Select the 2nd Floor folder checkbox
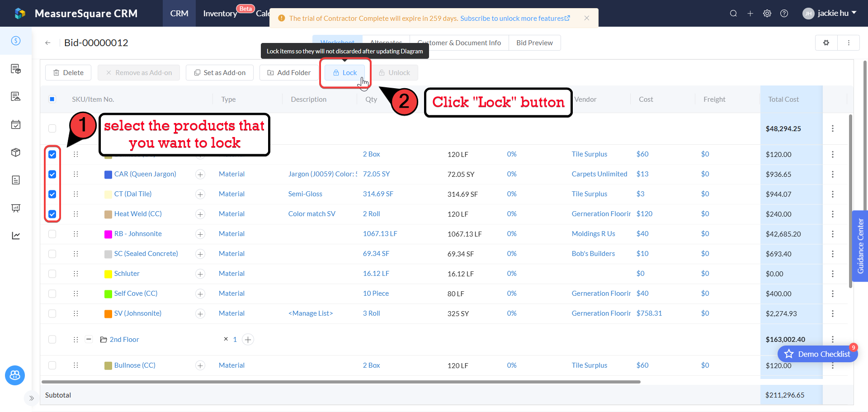The width and height of the screenshot is (868, 412). pyautogui.click(x=52, y=340)
